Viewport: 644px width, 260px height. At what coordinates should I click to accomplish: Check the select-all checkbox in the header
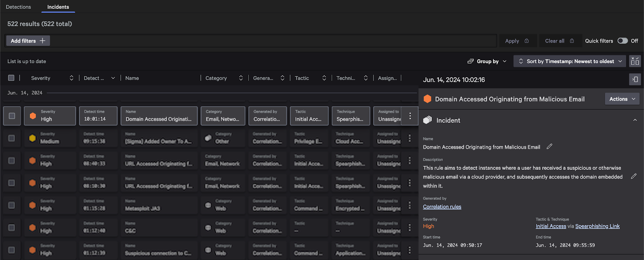coord(11,78)
